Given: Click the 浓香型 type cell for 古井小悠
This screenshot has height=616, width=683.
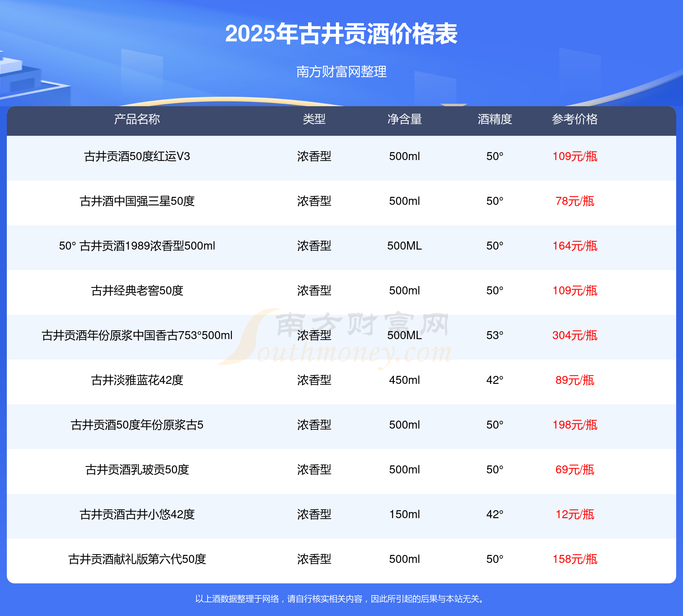Looking at the screenshot, I should tap(314, 514).
